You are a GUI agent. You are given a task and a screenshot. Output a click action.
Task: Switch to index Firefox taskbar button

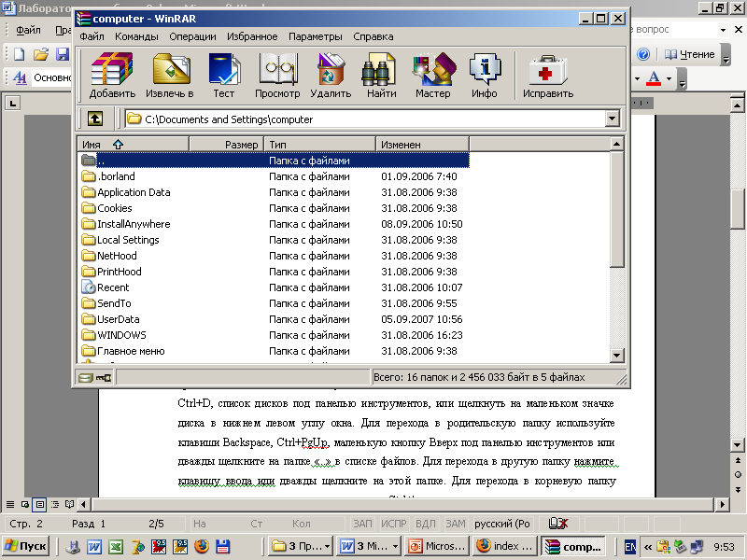tap(505, 546)
